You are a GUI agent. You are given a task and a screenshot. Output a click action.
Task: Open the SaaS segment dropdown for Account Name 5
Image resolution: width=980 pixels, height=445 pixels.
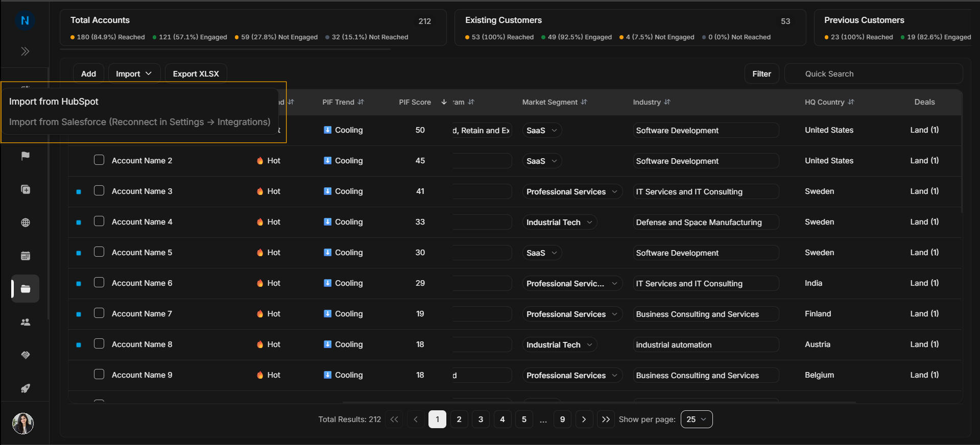542,253
